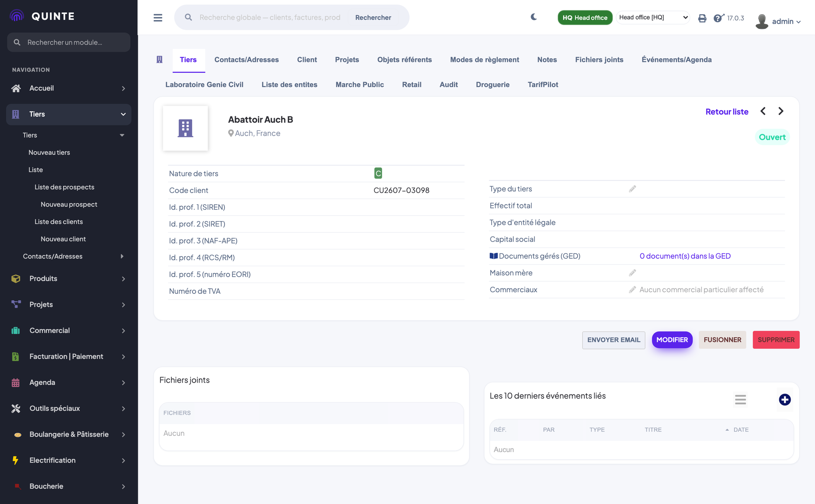This screenshot has height=504, width=815.
Task: Focus the Rechercher un module field
Action: tap(69, 42)
